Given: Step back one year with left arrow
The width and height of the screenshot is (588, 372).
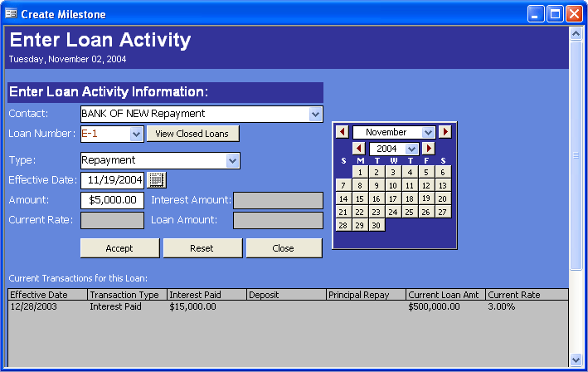Looking at the screenshot, I should coord(359,149).
